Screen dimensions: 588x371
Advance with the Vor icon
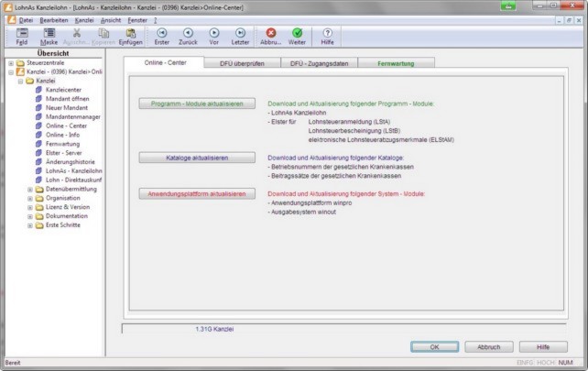tap(213, 37)
